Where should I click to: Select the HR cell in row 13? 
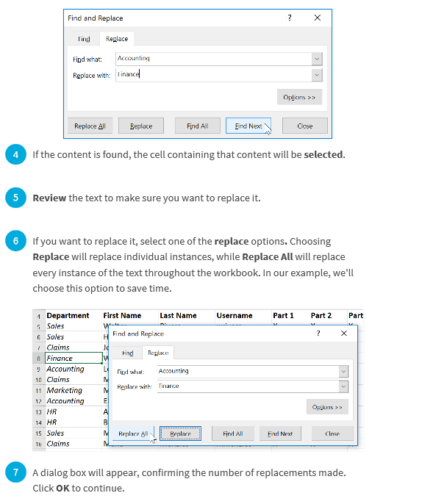74,411
